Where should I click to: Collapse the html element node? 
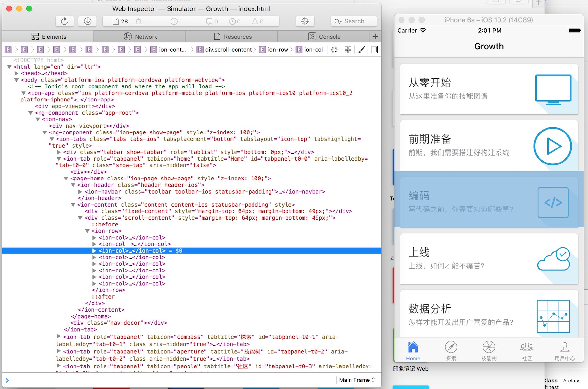point(9,67)
